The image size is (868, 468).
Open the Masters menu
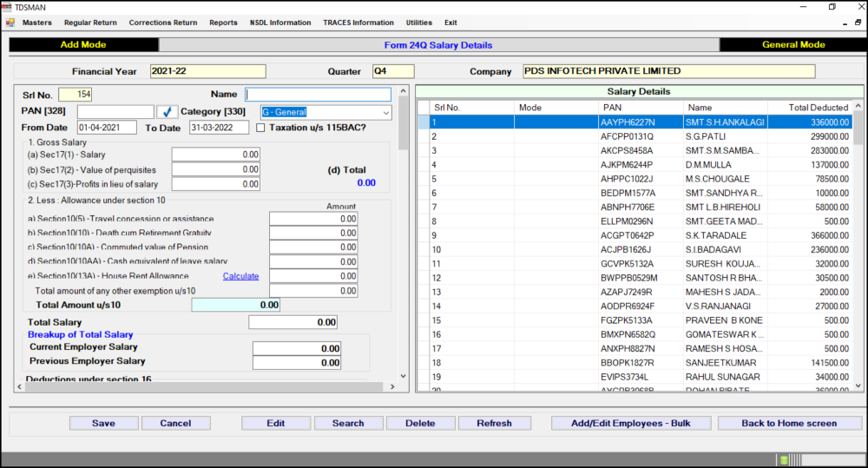point(36,23)
